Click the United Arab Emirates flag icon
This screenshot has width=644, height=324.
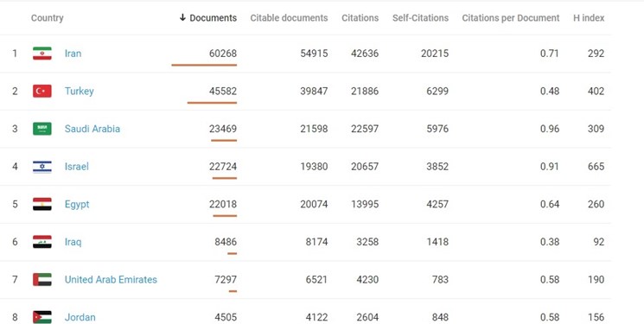point(42,280)
